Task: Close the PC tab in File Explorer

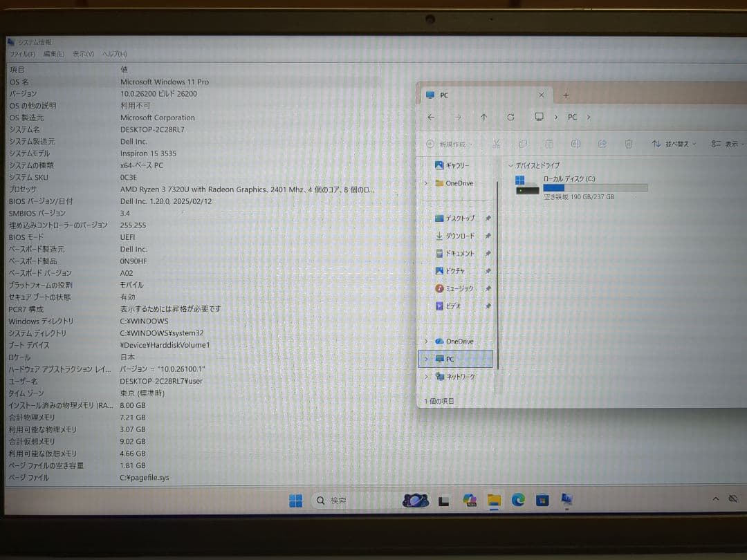Action: click(x=541, y=95)
